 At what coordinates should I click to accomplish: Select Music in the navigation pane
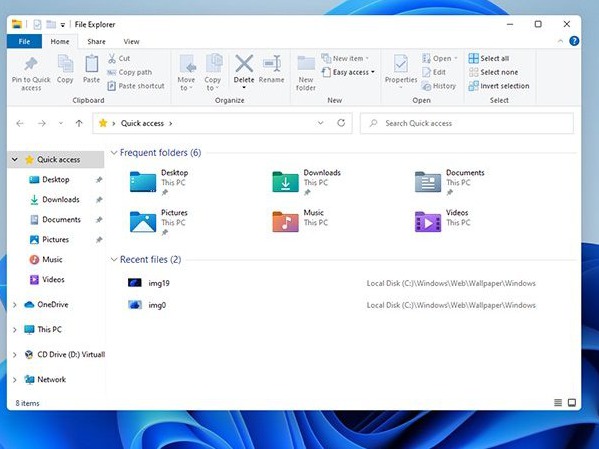(x=52, y=259)
